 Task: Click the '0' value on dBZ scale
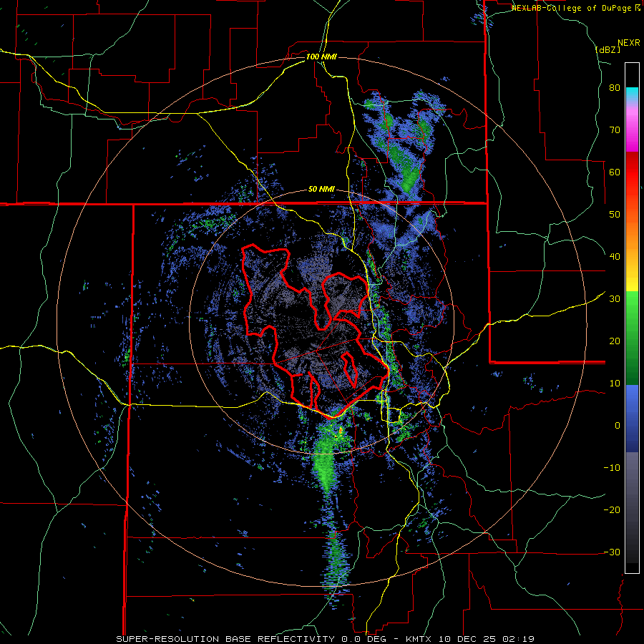[618, 426]
